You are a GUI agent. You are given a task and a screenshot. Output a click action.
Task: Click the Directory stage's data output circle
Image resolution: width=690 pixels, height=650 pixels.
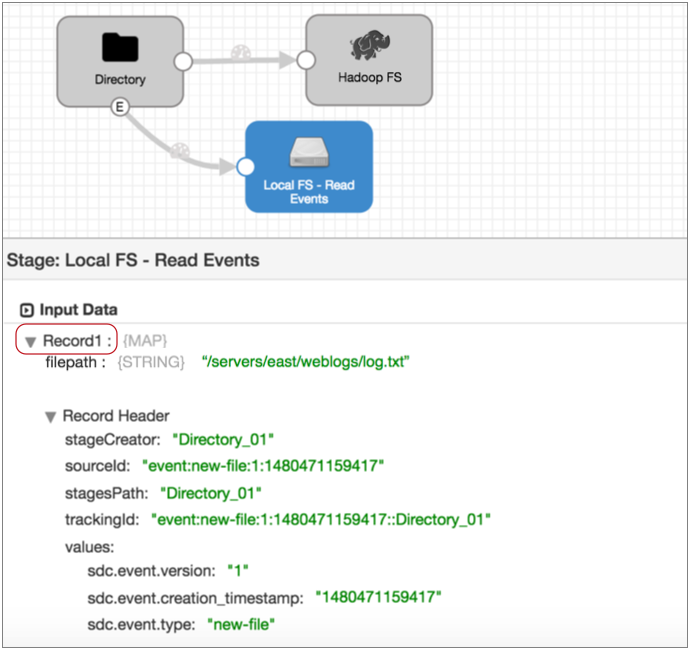coord(183,61)
